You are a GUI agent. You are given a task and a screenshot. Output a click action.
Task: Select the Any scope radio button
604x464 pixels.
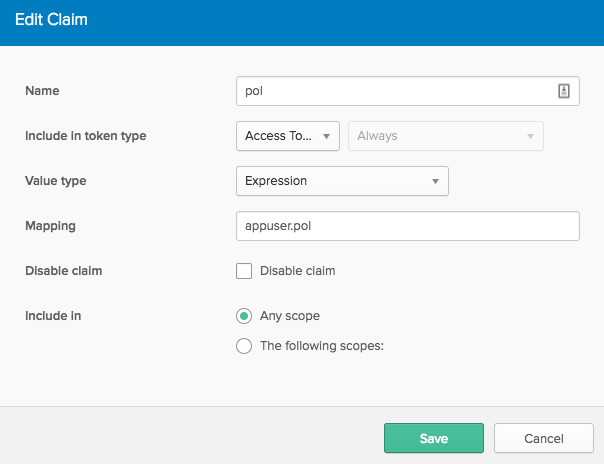(x=244, y=316)
